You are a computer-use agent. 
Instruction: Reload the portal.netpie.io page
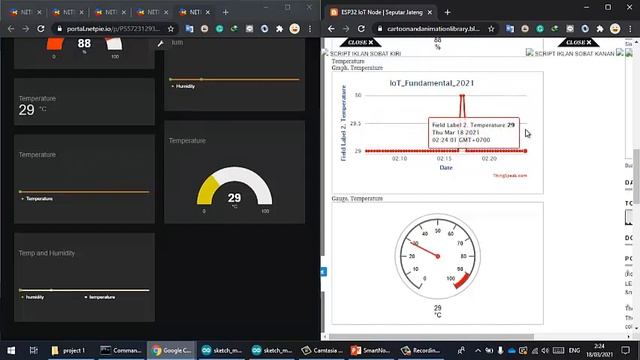pos(41,29)
